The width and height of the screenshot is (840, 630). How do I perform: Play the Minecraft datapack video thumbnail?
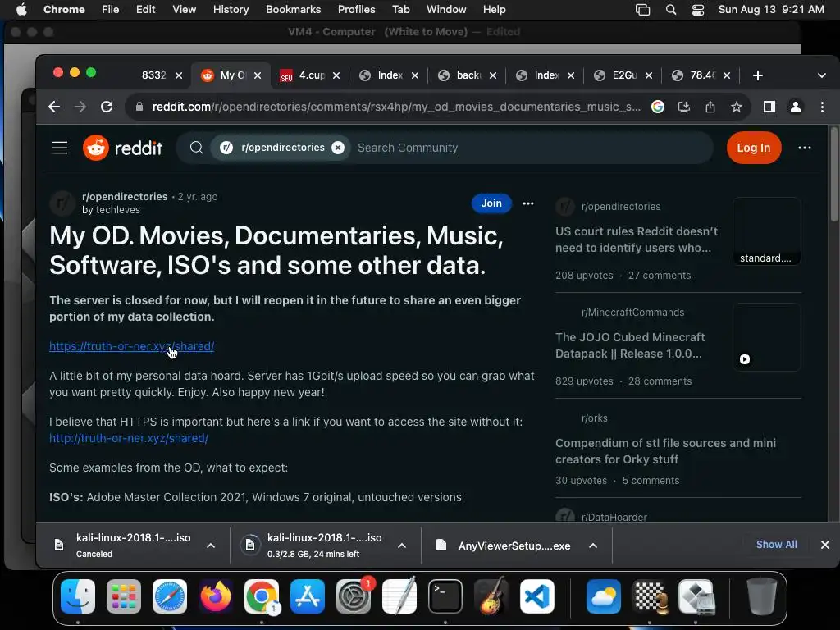coord(767,337)
